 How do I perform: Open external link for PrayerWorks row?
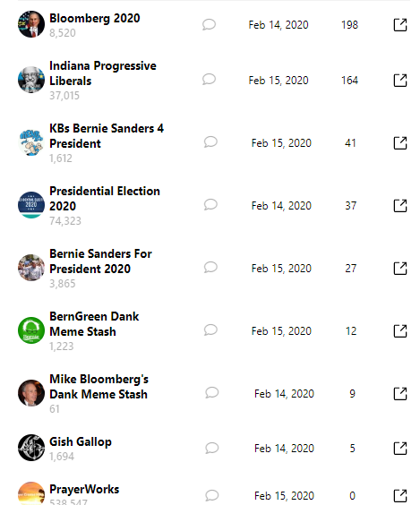pos(400,496)
